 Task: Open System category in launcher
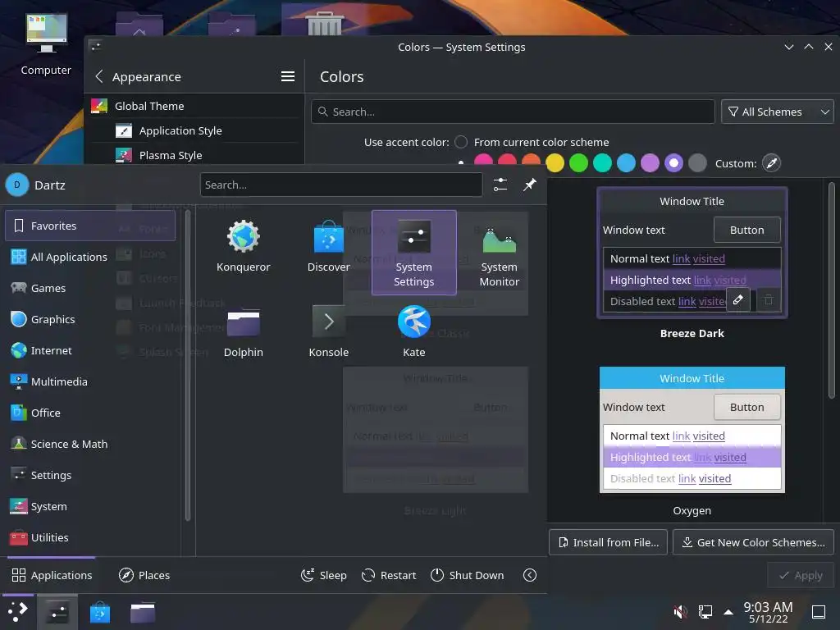click(90, 505)
